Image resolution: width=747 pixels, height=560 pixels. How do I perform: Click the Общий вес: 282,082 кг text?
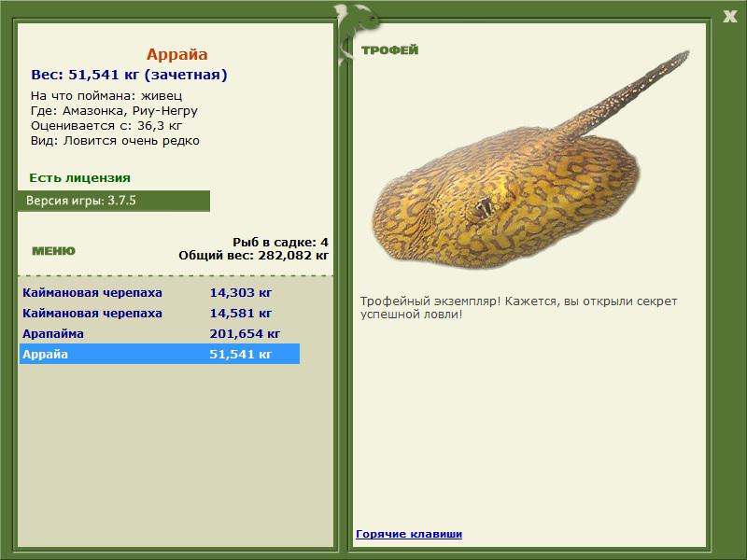[253, 256]
